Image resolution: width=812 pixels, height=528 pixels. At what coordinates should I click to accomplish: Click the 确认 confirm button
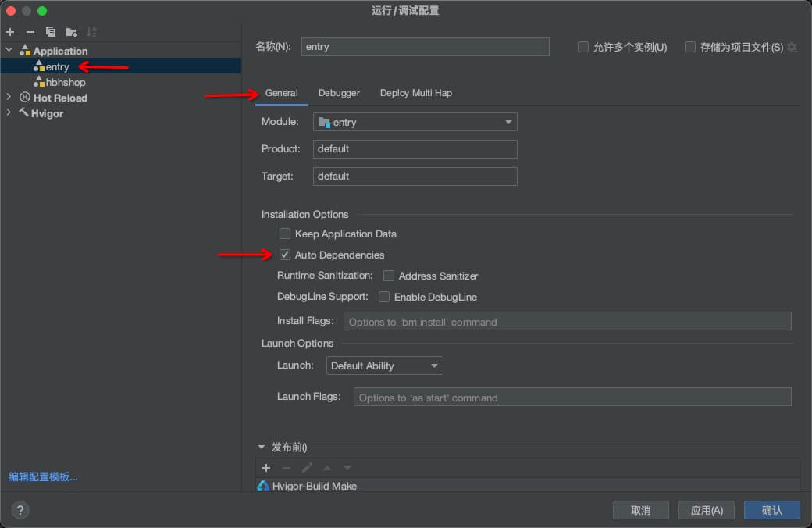[x=771, y=510]
